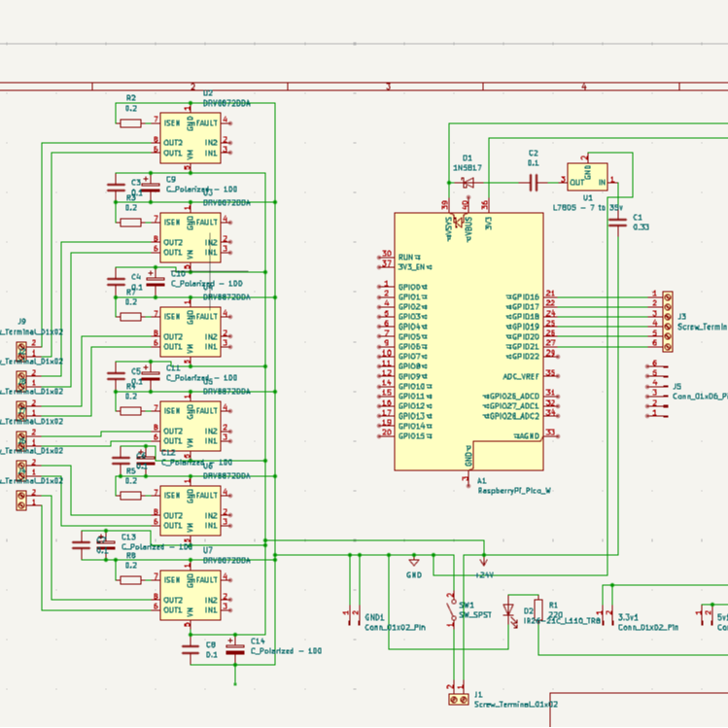Screen dimensions: 728x728
Task: Select the C8 capacitor symbol
Action: coord(191,649)
